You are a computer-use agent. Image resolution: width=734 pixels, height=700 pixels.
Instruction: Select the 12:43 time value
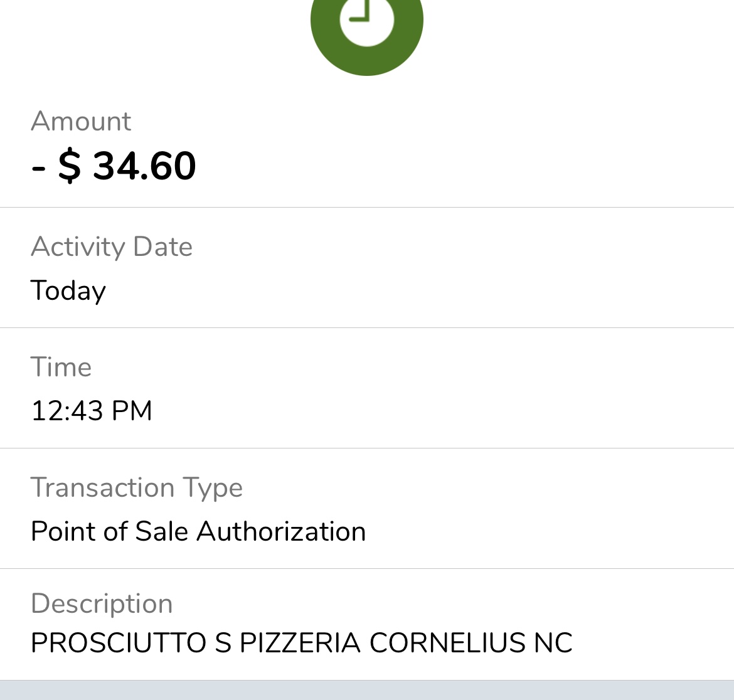point(66,411)
